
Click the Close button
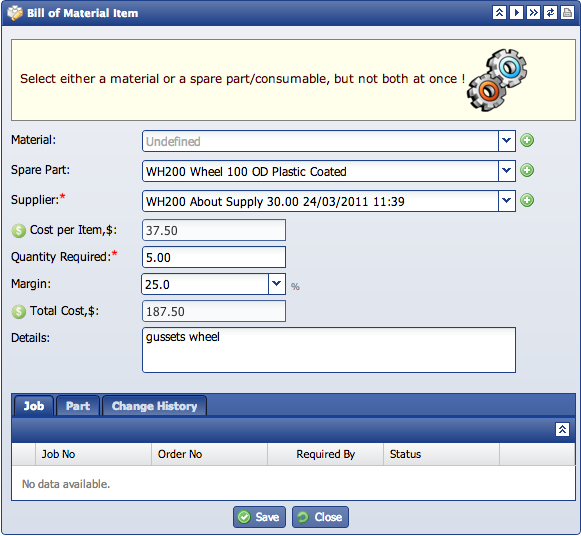coord(320,517)
